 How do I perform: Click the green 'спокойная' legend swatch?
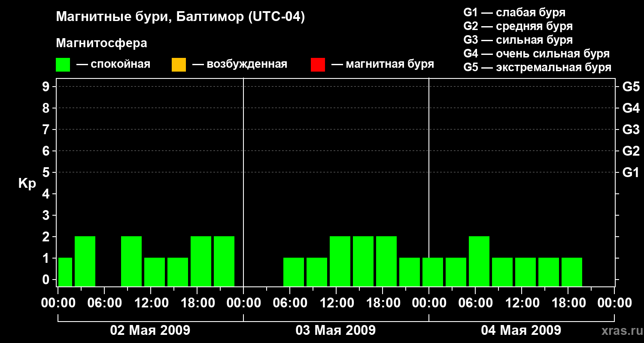coord(63,65)
